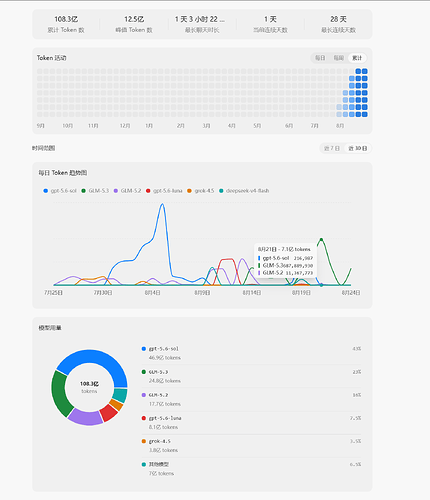Click the 7月25日 x-axis label
Image resolution: width=430 pixels, height=500 pixels.
[x=53, y=293]
